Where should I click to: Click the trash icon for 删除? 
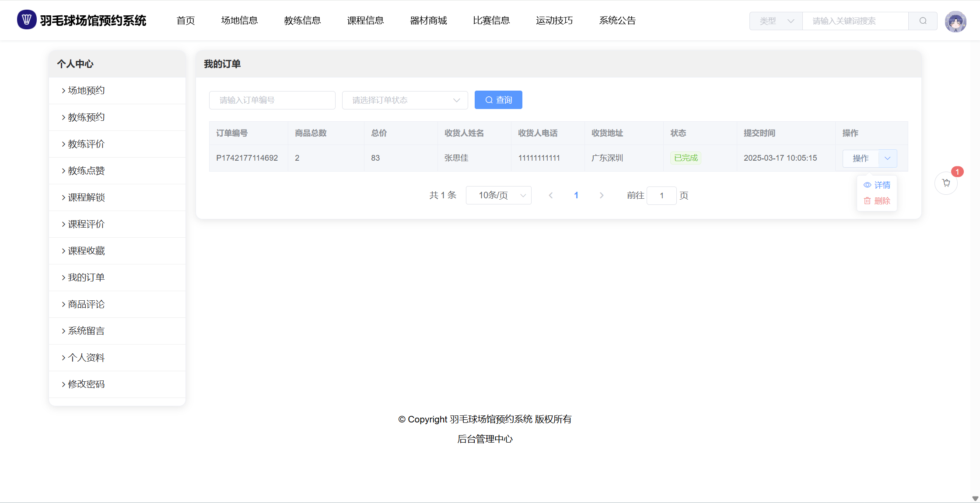click(867, 201)
